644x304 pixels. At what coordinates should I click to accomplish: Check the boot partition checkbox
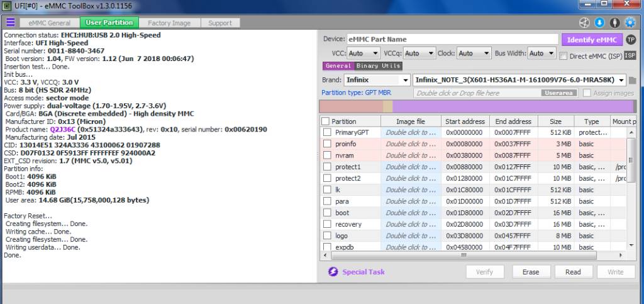click(x=327, y=213)
